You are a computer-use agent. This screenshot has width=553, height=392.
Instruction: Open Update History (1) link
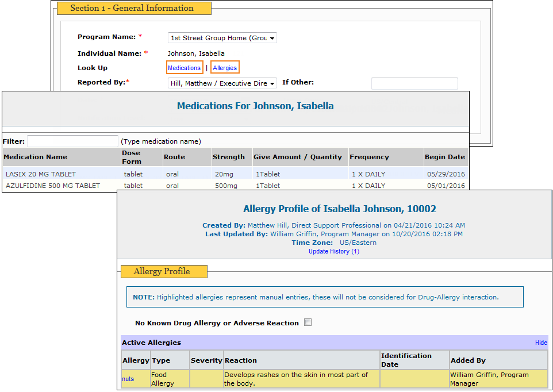pyautogui.click(x=334, y=251)
